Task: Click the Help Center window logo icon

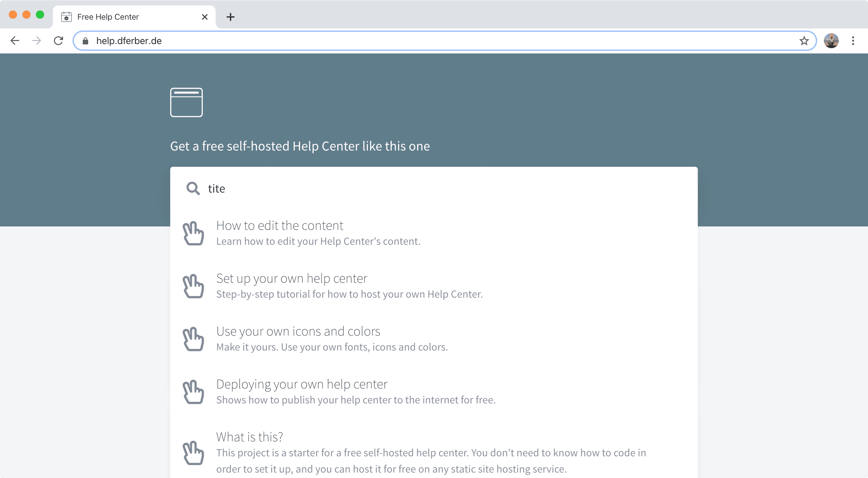Action: coord(186,102)
